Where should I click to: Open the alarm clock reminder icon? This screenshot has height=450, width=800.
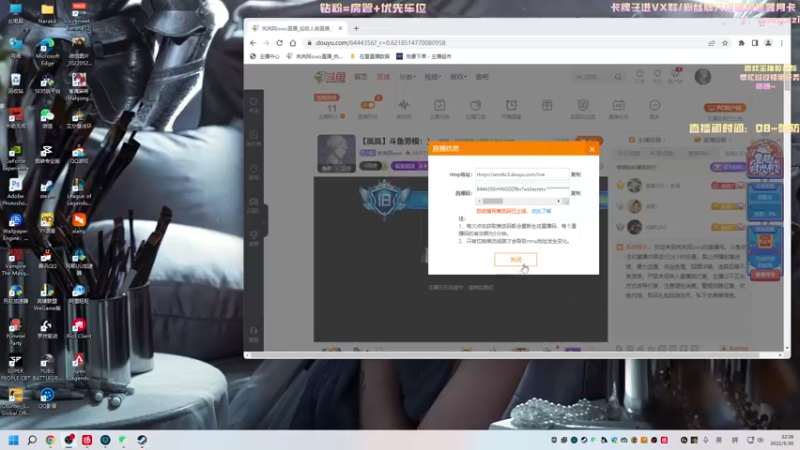coord(511,105)
